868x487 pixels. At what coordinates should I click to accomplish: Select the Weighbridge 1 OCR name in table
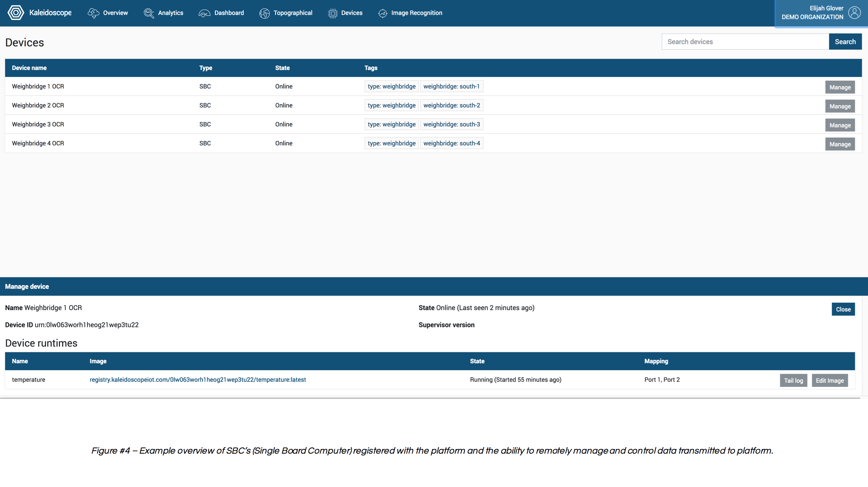[38, 86]
